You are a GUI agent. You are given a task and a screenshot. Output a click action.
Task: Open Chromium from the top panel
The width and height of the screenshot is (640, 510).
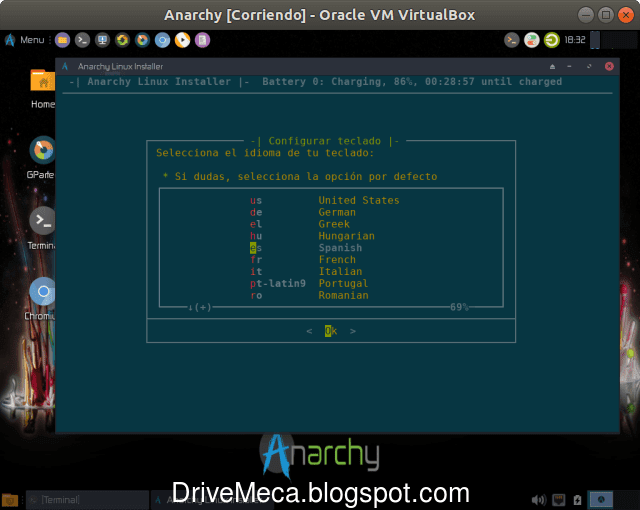tap(162, 40)
